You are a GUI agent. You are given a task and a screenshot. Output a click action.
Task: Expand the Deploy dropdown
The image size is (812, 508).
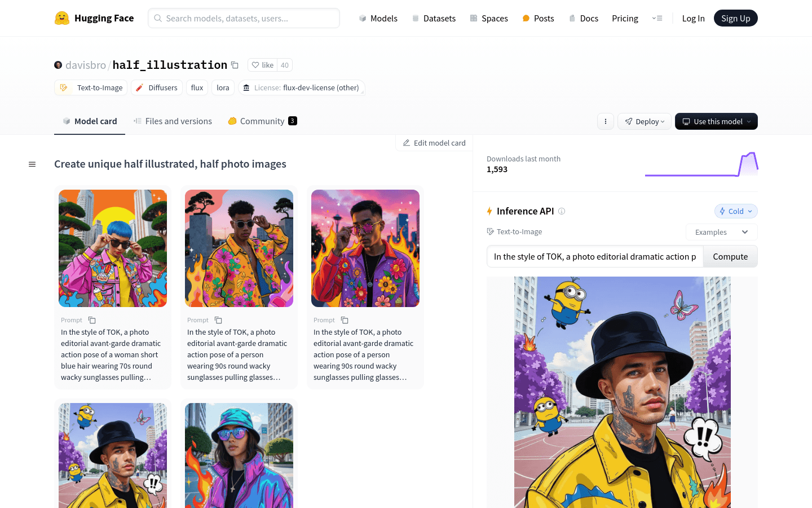point(645,121)
